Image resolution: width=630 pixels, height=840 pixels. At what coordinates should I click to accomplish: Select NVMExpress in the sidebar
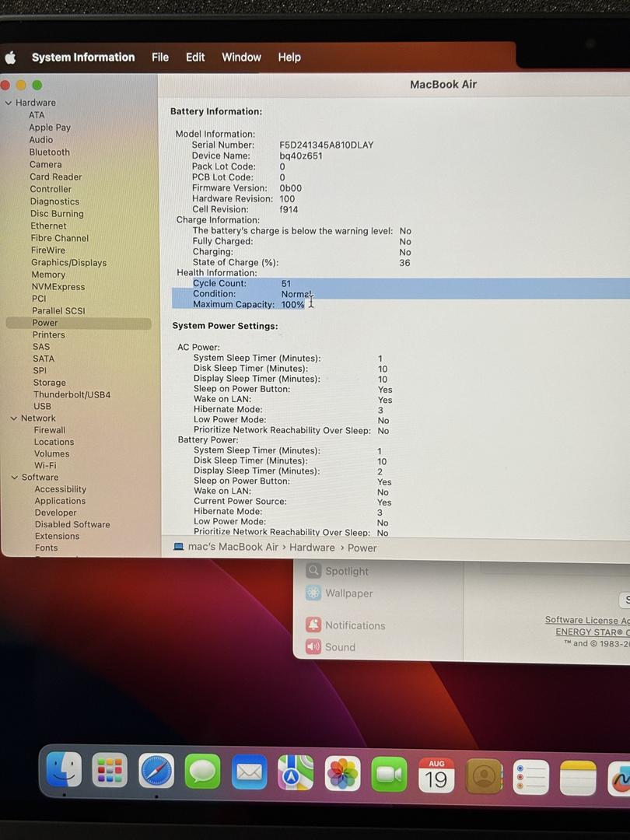[x=58, y=286]
